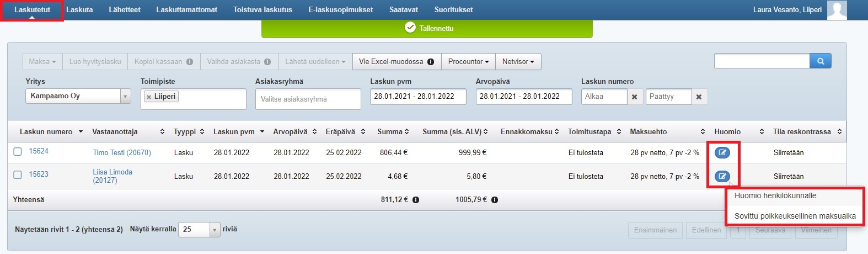
Task: Clear the Päättyy invoice number field
Action: pyautogui.click(x=699, y=97)
